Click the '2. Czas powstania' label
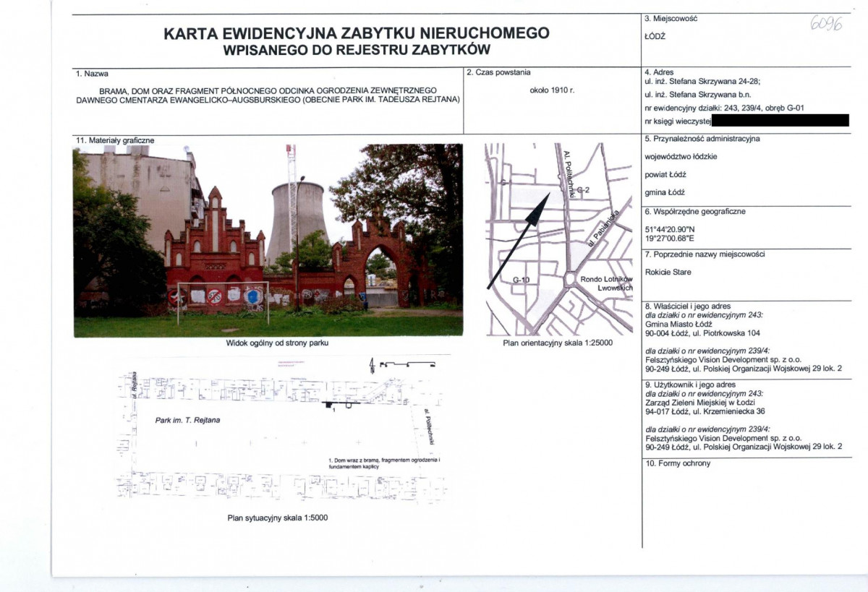Screen dimensions: 868x592 pos(499,72)
